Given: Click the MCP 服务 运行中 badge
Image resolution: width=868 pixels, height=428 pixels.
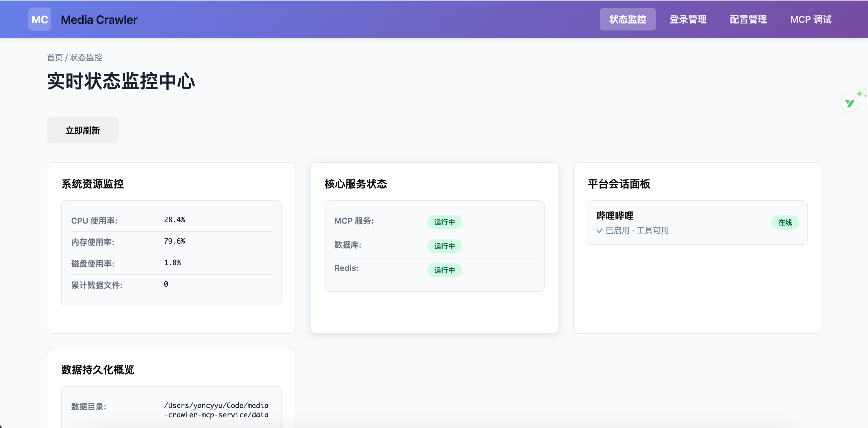Looking at the screenshot, I should coord(444,222).
